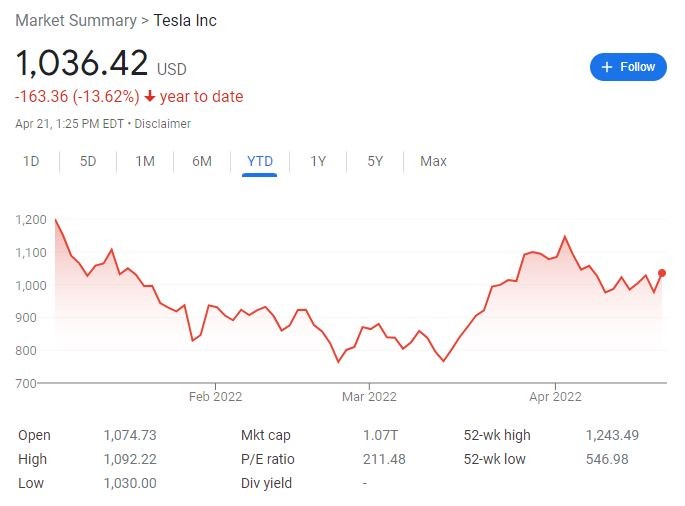Select the 6M chart range

tap(202, 161)
